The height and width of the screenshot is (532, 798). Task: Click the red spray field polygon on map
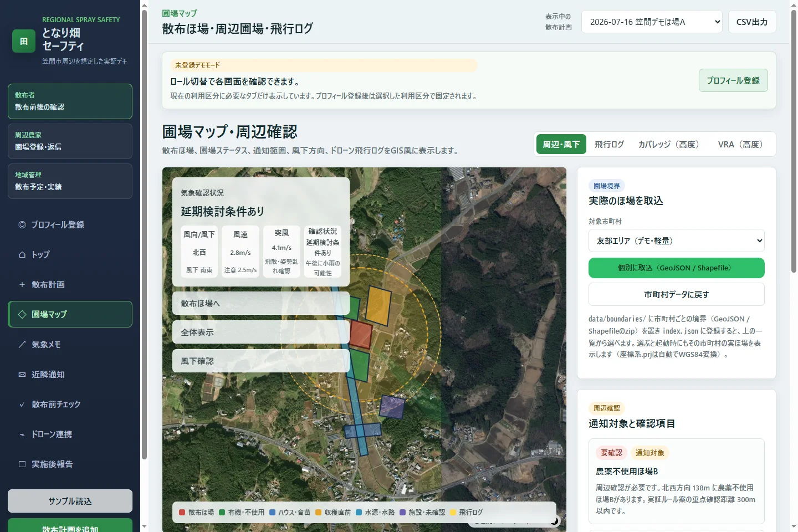(x=360, y=335)
